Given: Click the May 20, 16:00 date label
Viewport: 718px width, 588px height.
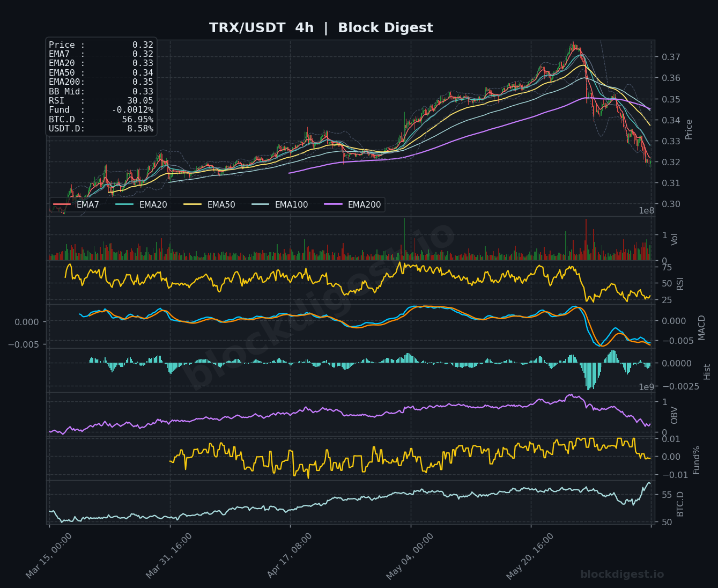Looking at the screenshot, I should (530, 556).
